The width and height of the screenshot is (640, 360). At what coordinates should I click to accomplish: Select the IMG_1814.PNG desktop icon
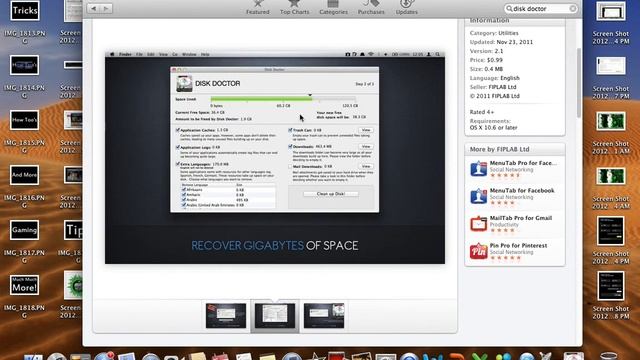click(x=24, y=65)
